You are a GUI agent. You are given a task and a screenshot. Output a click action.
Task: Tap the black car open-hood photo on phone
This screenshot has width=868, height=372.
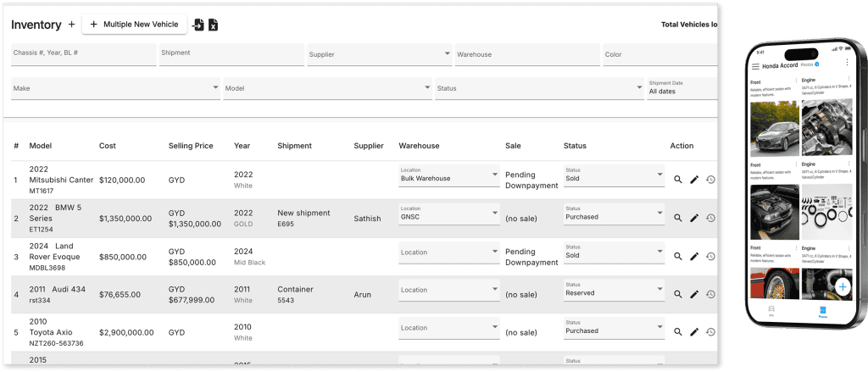pyautogui.click(x=775, y=213)
